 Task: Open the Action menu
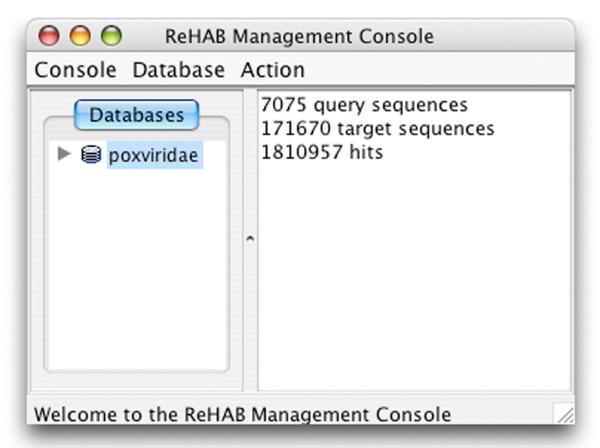click(272, 70)
